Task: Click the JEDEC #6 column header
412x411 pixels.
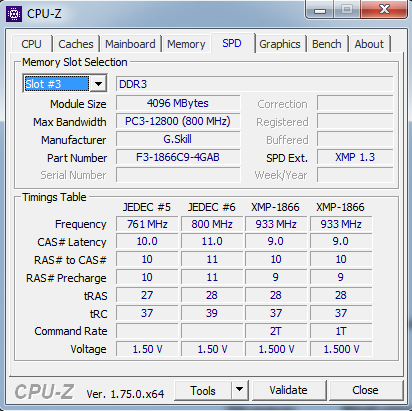Action: coord(212,207)
